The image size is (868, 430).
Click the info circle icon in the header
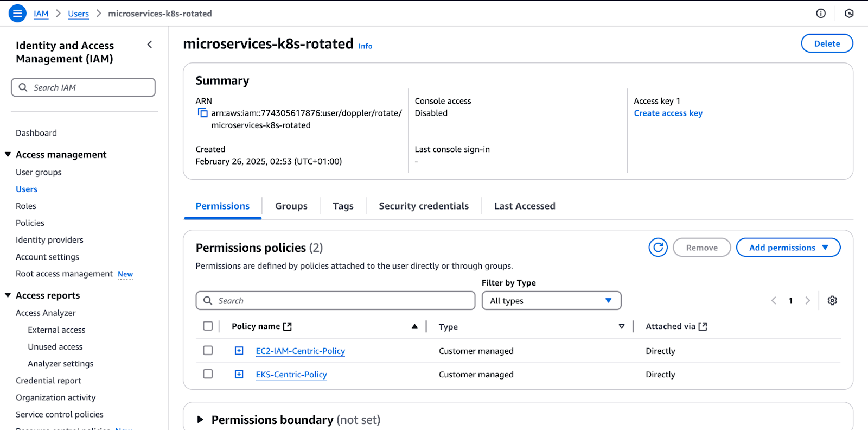point(821,14)
